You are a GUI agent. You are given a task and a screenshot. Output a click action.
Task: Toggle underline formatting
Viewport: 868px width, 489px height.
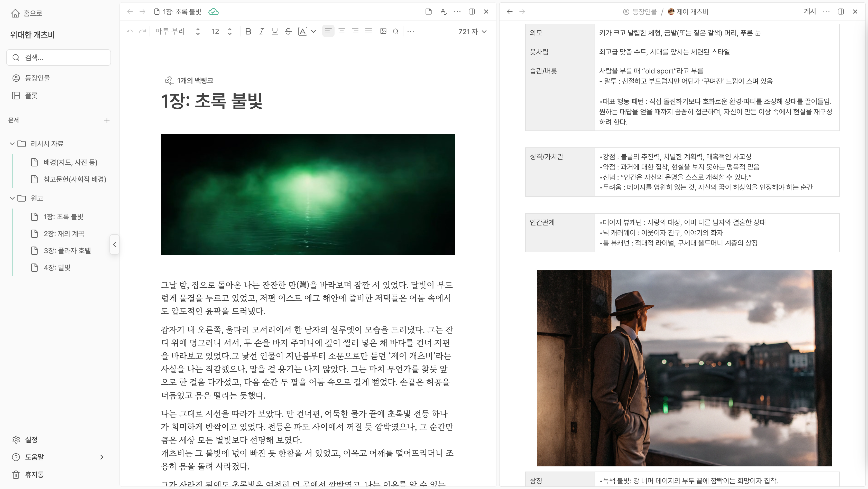275,31
